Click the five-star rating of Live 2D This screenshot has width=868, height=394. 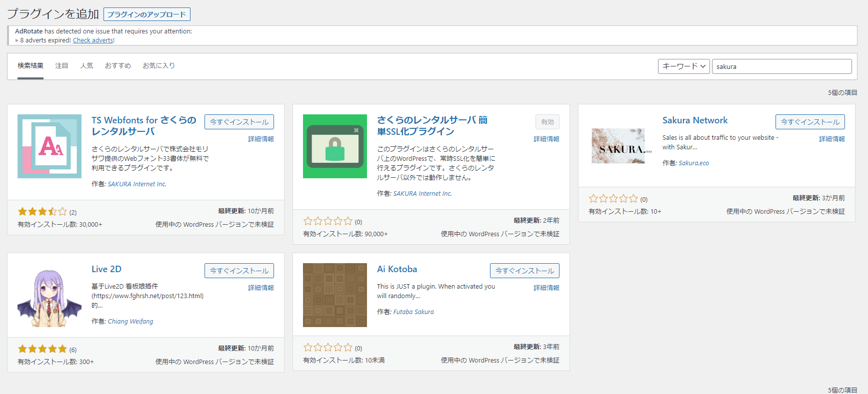coord(42,349)
